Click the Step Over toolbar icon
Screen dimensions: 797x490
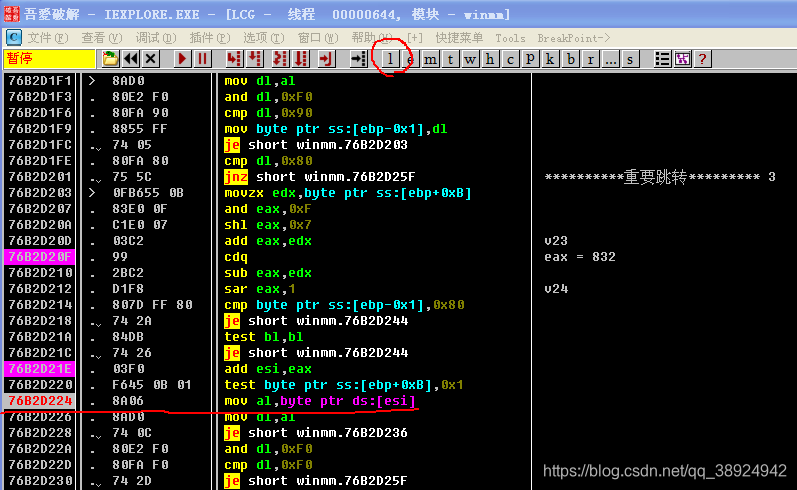point(255,59)
